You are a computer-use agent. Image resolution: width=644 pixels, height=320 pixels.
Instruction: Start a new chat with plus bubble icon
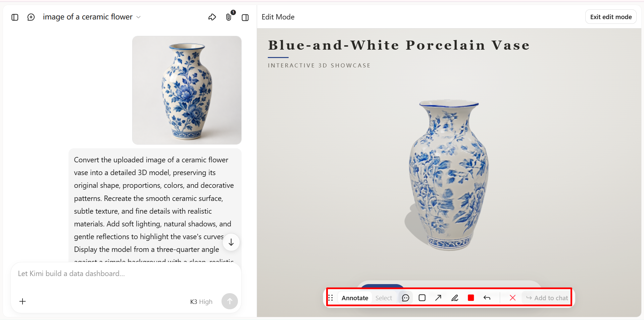pos(31,17)
